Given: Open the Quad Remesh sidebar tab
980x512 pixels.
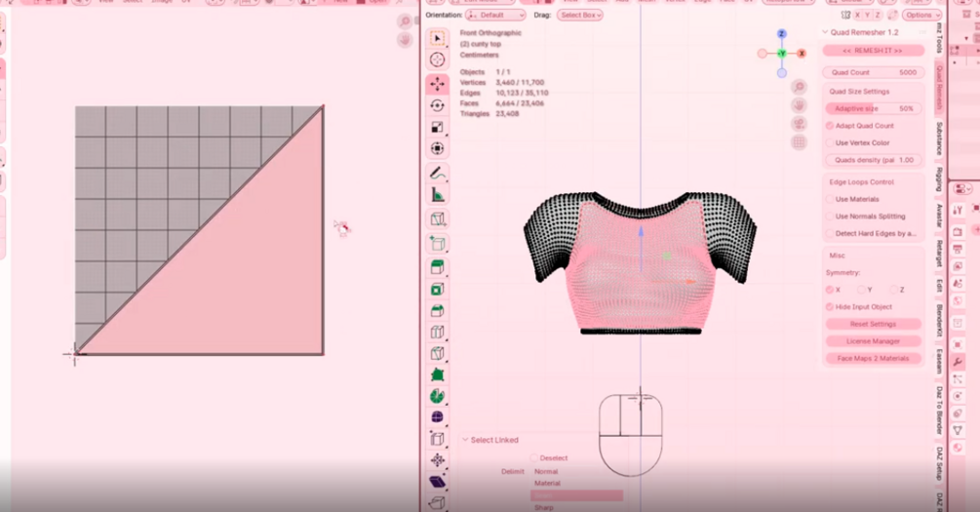Looking at the screenshot, I should tap(939, 88).
